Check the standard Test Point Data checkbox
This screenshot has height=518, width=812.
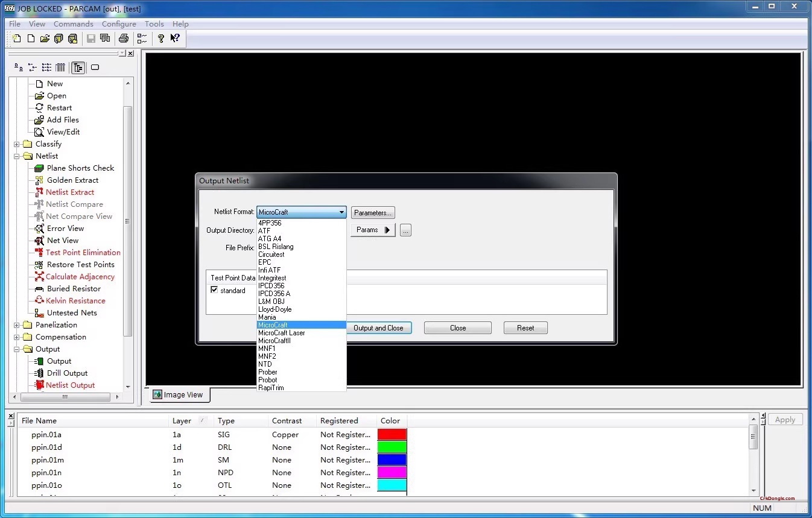pyautogui.click(x=214, y=290)
